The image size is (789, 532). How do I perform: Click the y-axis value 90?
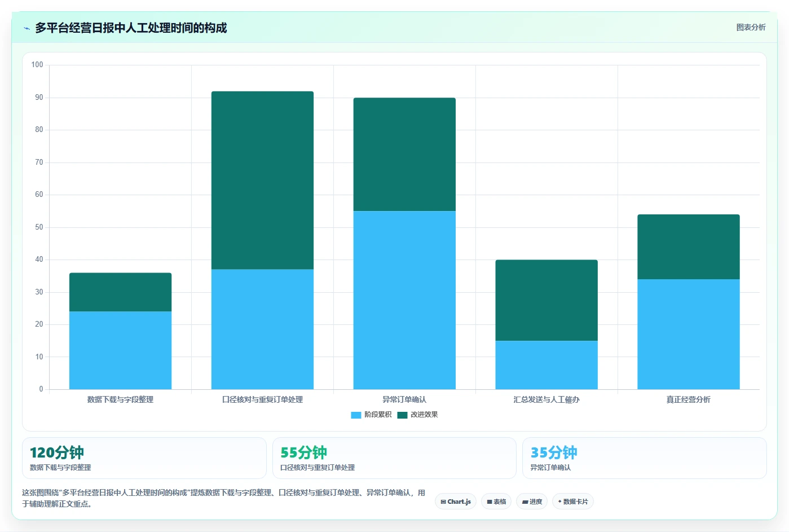(39, 98)
